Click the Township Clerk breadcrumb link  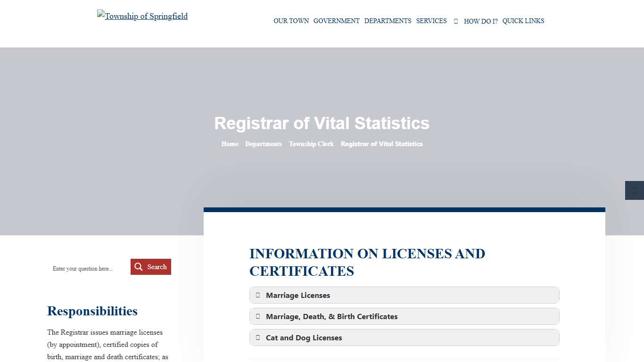coord(311,144)
